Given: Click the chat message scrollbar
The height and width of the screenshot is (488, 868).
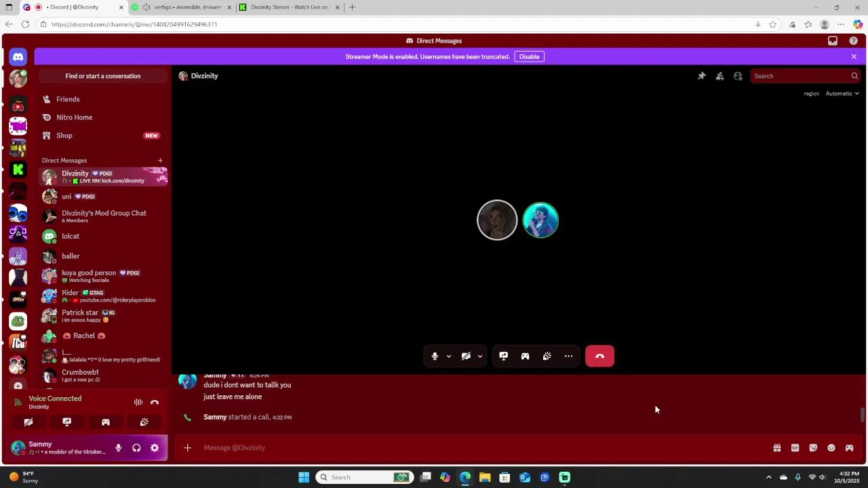Looking at the screenshot, I should tap(862, 415).
